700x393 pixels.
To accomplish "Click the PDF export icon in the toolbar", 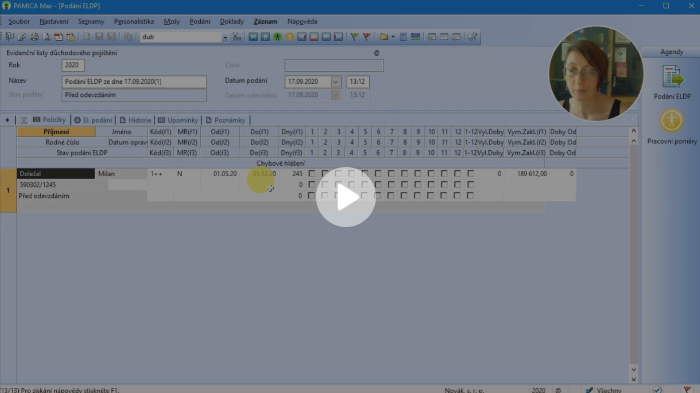I will tap(58, 37).
